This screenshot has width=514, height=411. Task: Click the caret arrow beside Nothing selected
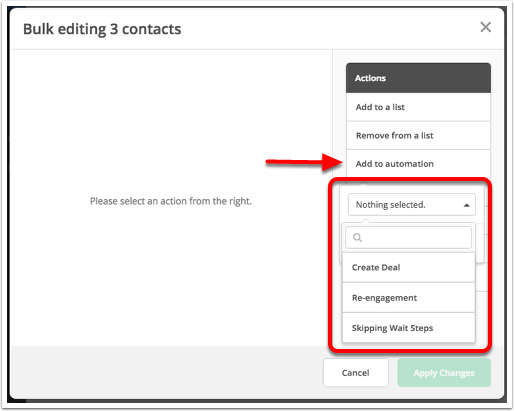click(467, 205)
